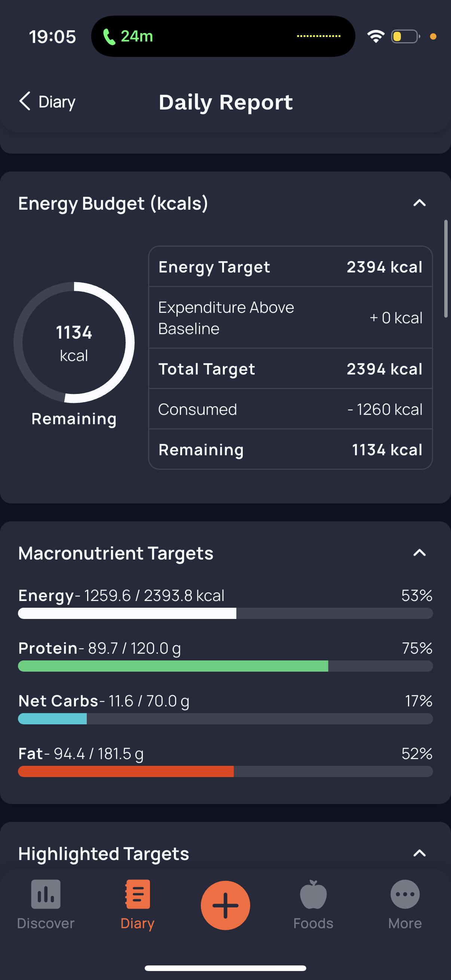Tap the Expenditure Above Baseline row
Viewport: 451px width, 980px height.
pyautogui.click(x=290, y=318)
